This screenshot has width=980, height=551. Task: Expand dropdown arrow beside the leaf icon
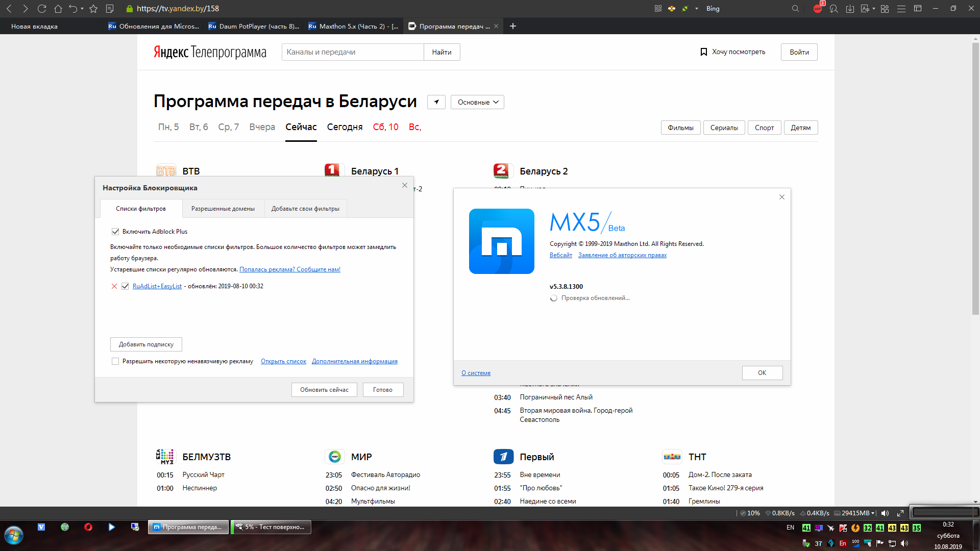pyautogui.click(x=696, y=9)
